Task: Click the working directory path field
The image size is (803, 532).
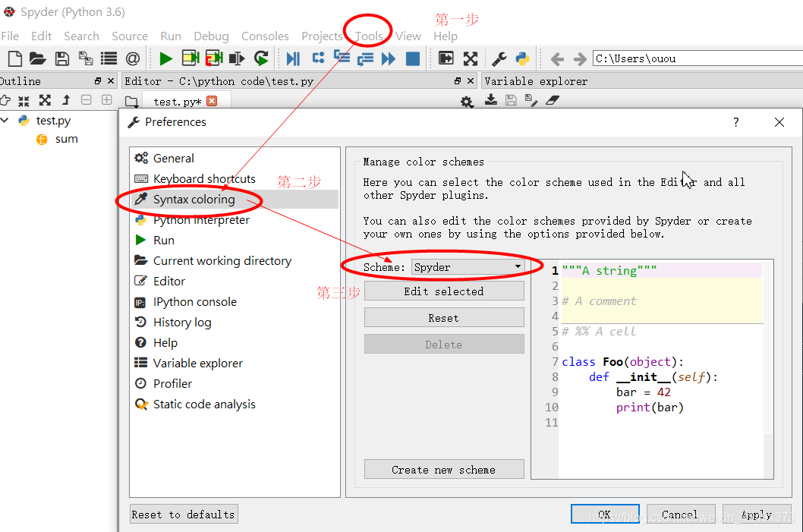Action: pos(698,58)
